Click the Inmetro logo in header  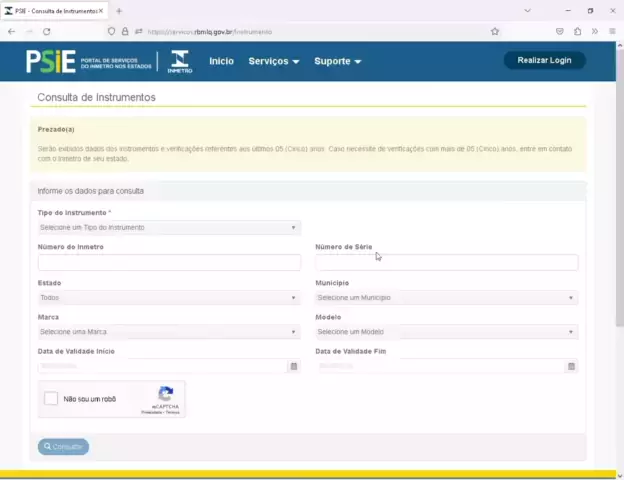click(180, 61)
